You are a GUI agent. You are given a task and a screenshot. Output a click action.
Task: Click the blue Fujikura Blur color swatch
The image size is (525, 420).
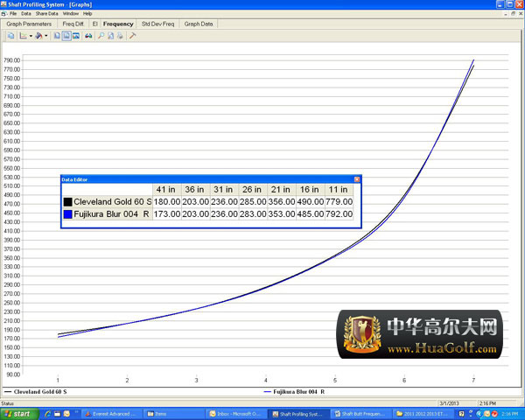pos(67,213)
